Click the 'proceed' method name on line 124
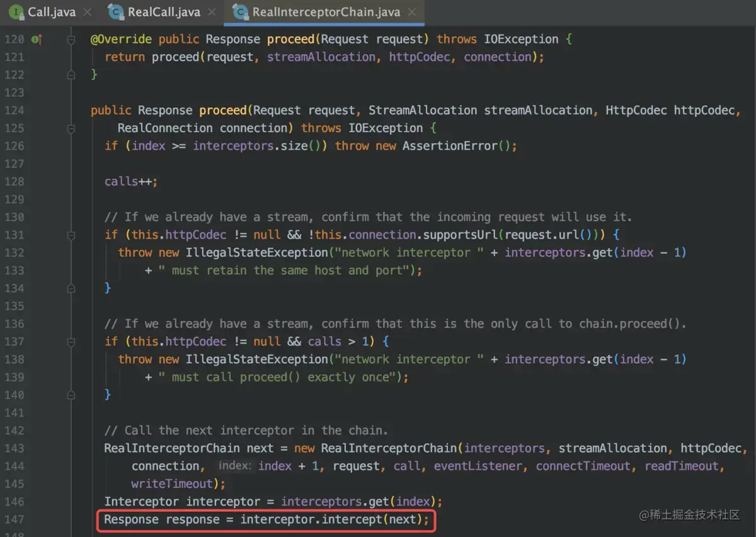 click(223, 110)
